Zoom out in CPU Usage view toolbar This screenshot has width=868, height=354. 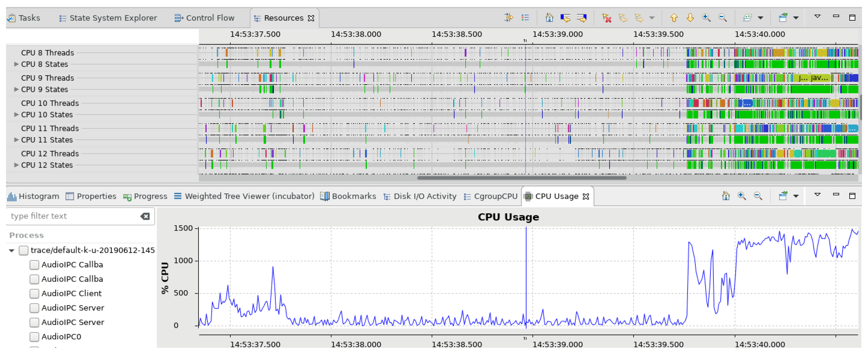click(758, 196)
